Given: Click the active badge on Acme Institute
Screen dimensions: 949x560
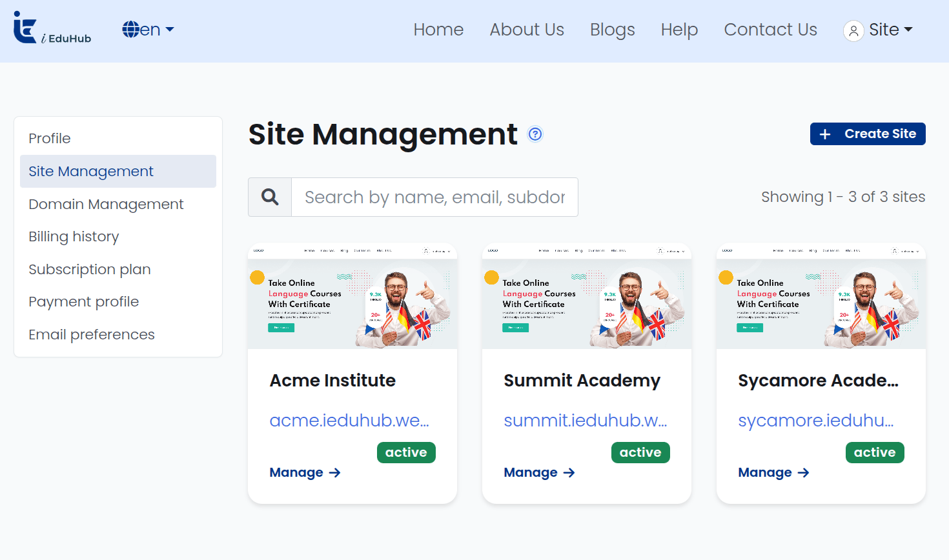Looking at the screenshot, I should 406,452.
